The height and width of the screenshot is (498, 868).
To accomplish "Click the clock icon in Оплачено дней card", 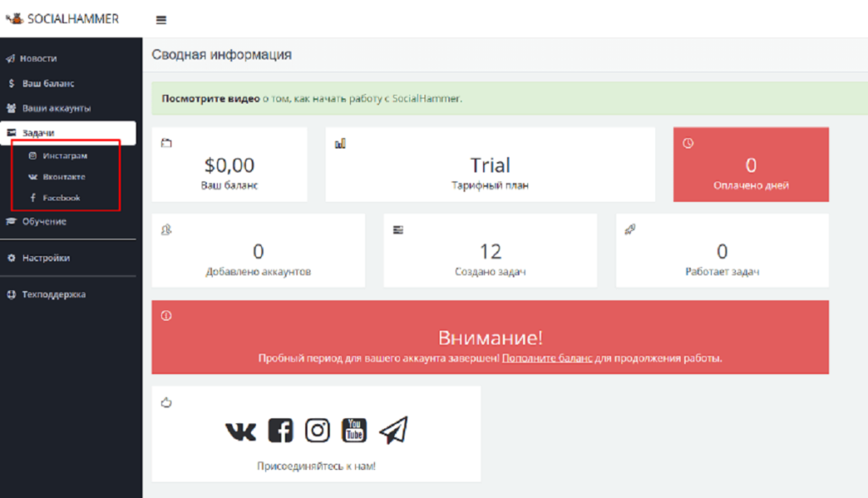I will 687,143.
